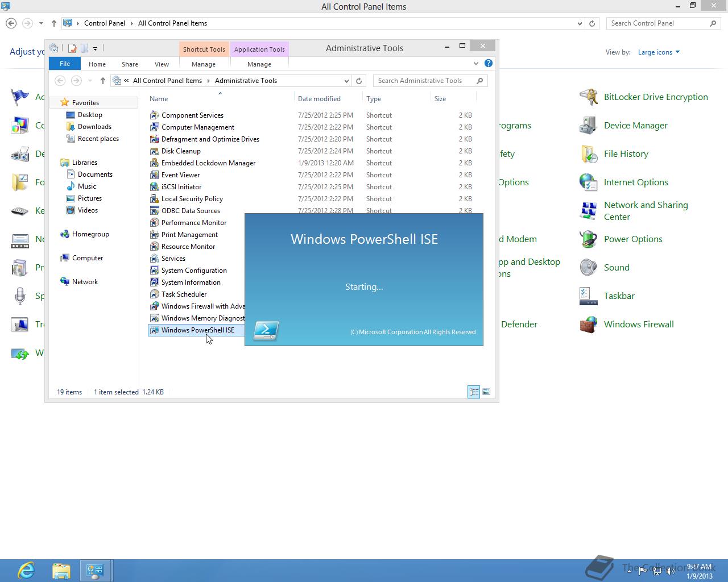Select Recent places in the navigation pane
Image resolution: width=728 pixels, height=582 pixels.
pyautogui.click(x=98, y=139)
